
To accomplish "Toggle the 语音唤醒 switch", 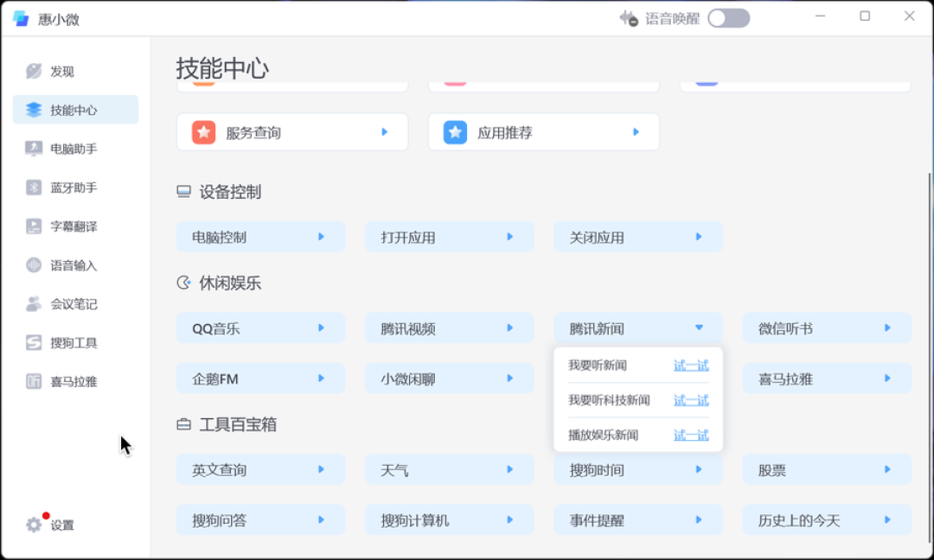I will 728,18.
